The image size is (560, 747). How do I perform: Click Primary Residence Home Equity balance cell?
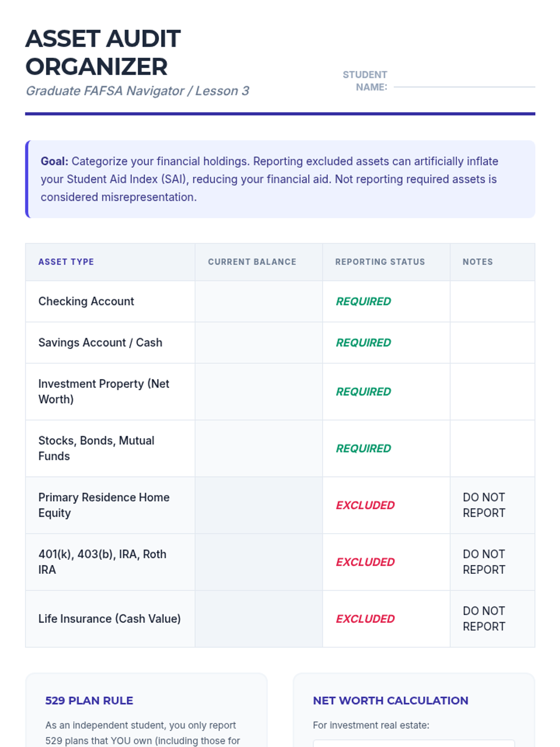tap(259, 505)
